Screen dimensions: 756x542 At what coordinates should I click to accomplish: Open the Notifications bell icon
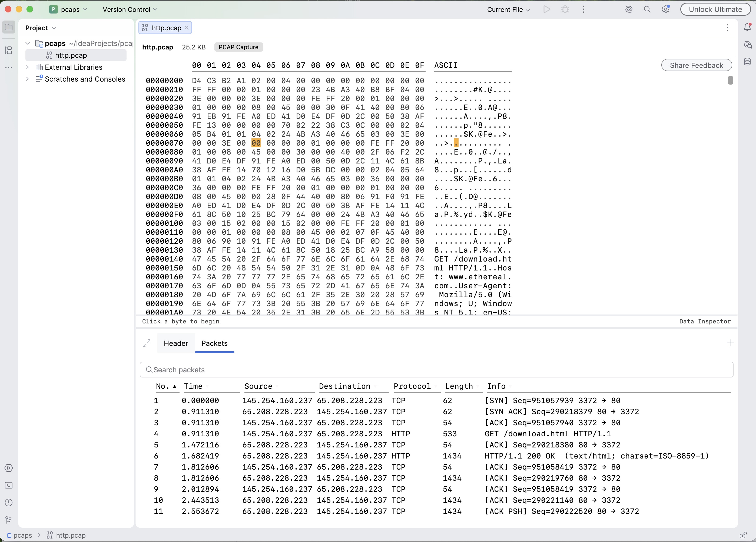(x=747, y=27)
